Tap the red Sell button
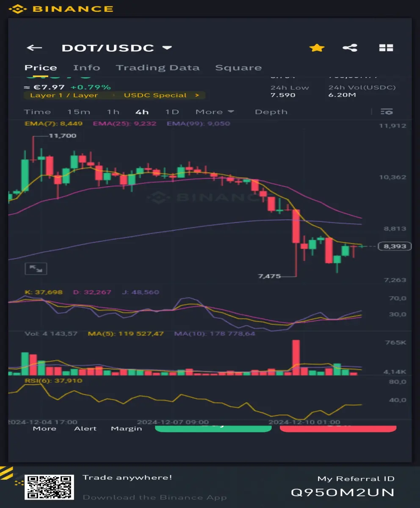 338,428
